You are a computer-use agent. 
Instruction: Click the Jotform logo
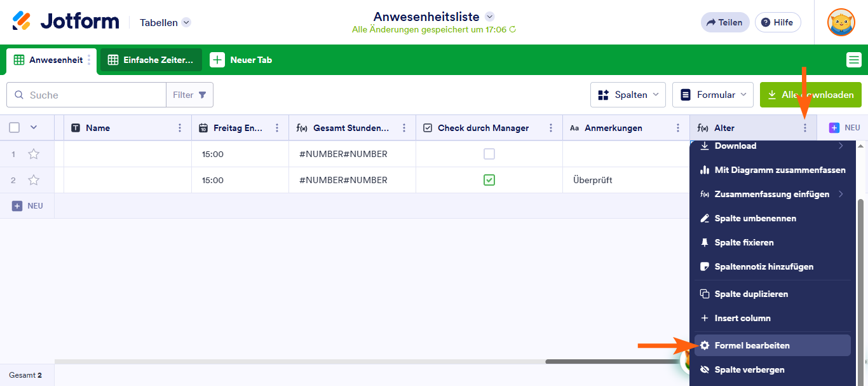click(x=65, y=22)
